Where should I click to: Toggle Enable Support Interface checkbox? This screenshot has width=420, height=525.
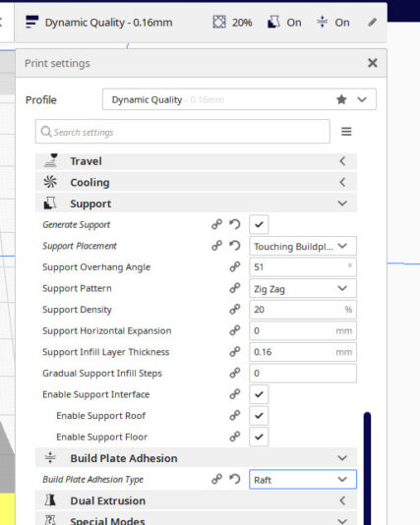259,394
